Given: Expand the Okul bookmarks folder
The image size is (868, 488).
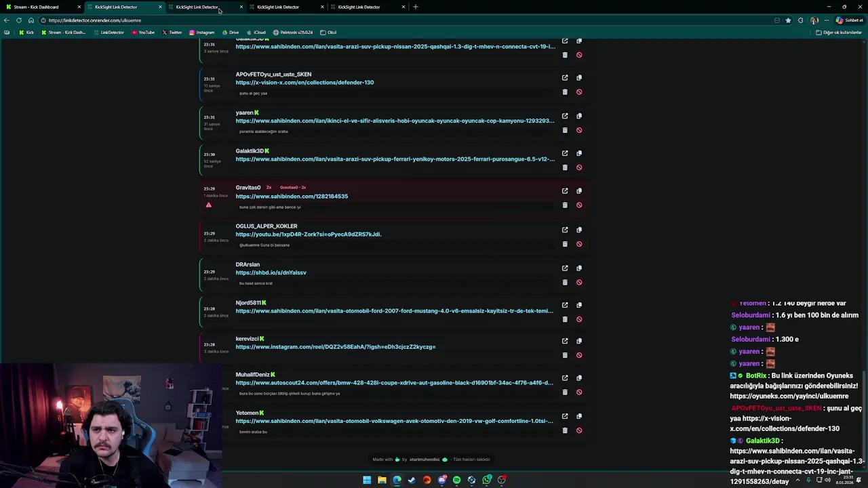Looking at the screenshot, I should [328, 33].
